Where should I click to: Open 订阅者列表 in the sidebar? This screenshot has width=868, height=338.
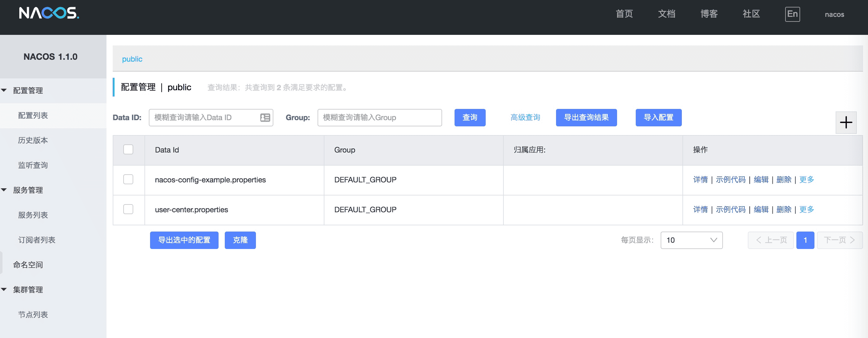click(x=37, y=240)
